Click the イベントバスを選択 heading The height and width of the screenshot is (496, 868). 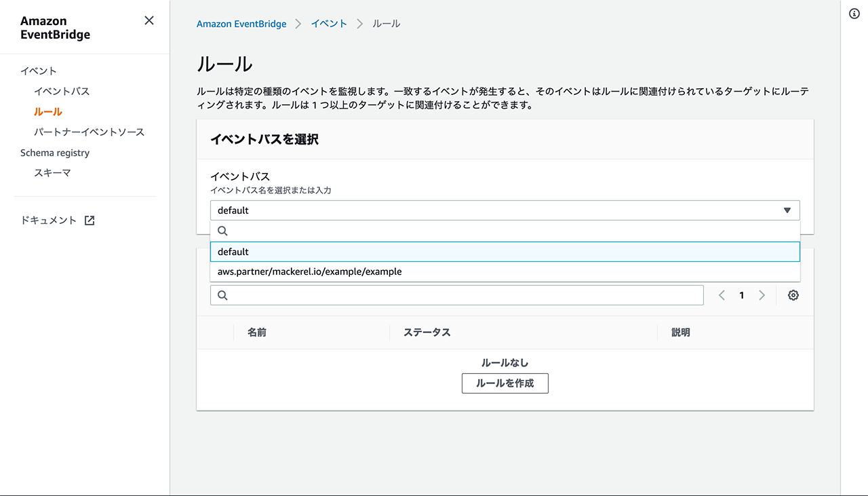[x=264, y=140]
